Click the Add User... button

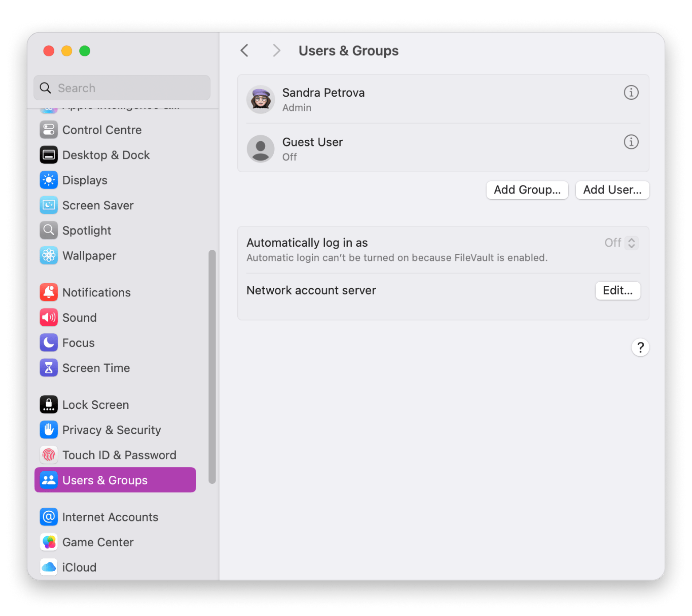(612, 190)
